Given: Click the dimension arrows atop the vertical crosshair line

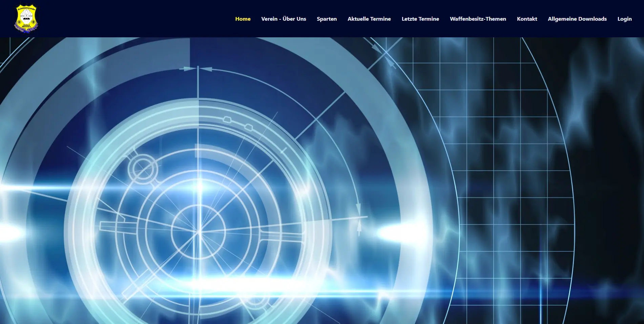Looking at the screenshot, I should point(198,69).
